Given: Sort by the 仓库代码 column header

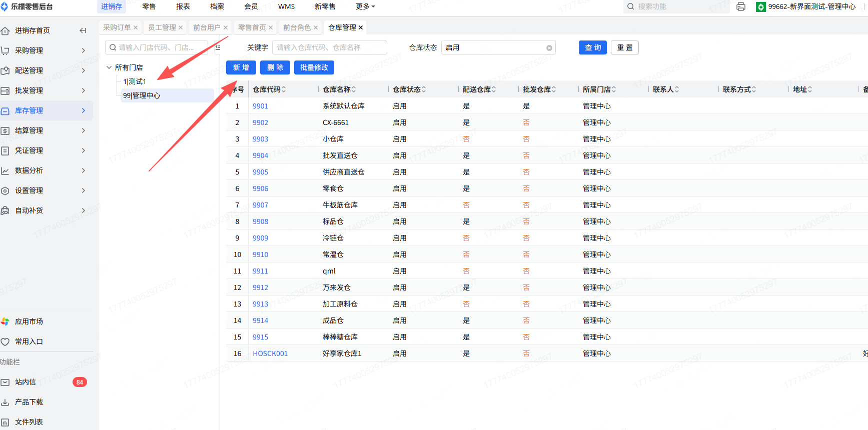Looking at the screenshot, I should (269, 89).
